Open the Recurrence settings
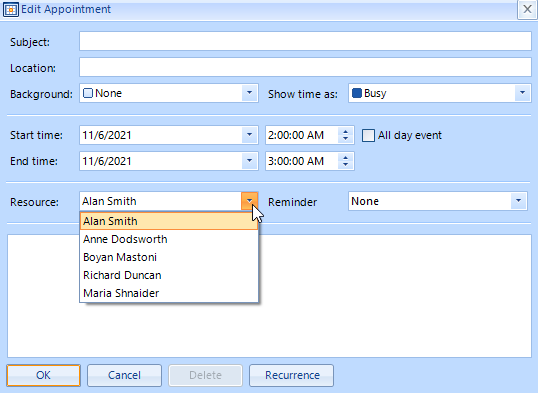 [x=292, y=375]
